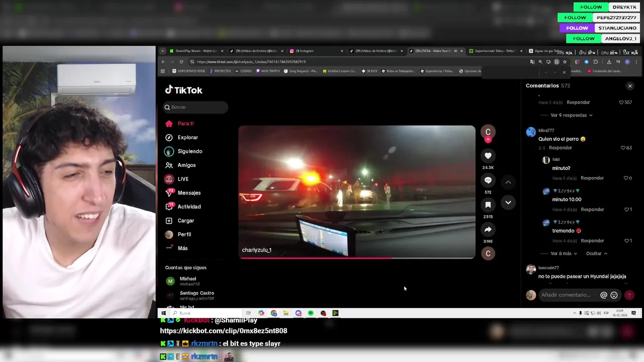Open File Explorer from the taskbar
This screenshot has width=644, height=362.
click(x=286, y=313)
